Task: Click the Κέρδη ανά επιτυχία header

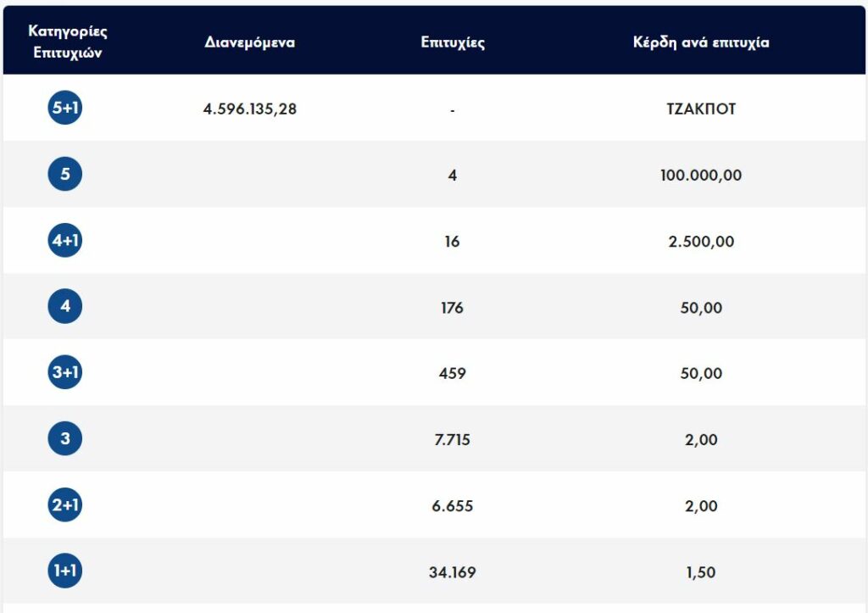Action: [701, 42]
